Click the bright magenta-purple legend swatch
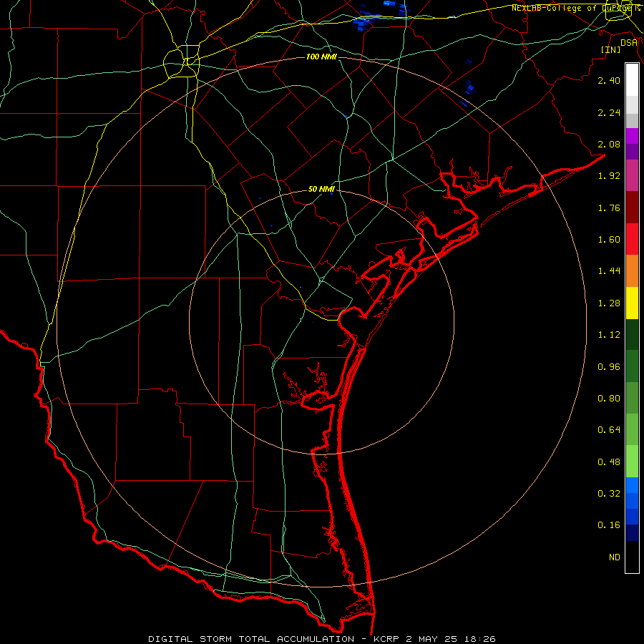Image resolution: width=644 pixels, height=644 pixels. pyautogui.click(x=632, y=136)
